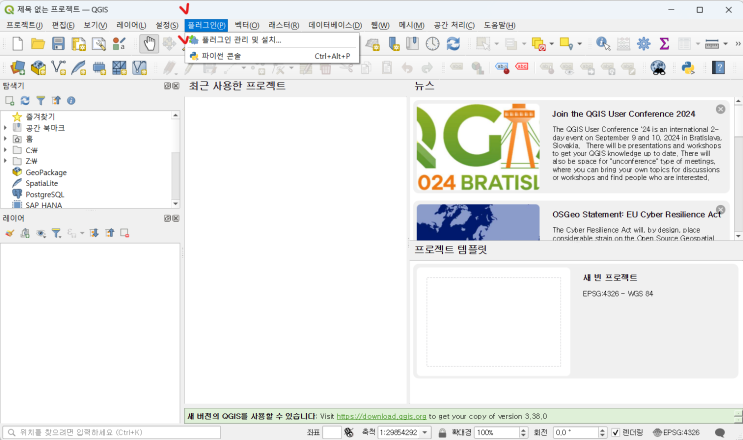Open the scale 1:29854292 dropdown
This screenshot has width=743, height=440.
click(x=425, y=432)
